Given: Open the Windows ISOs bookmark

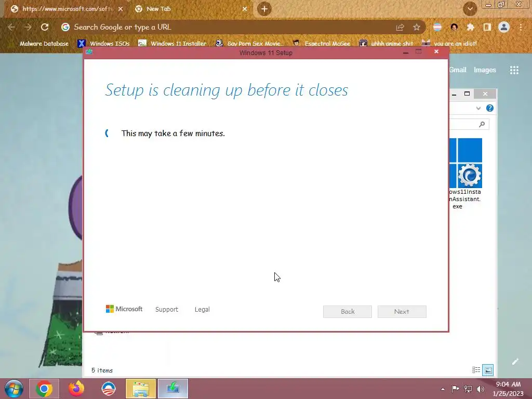Looking at the screenshot, I should 104,44.
